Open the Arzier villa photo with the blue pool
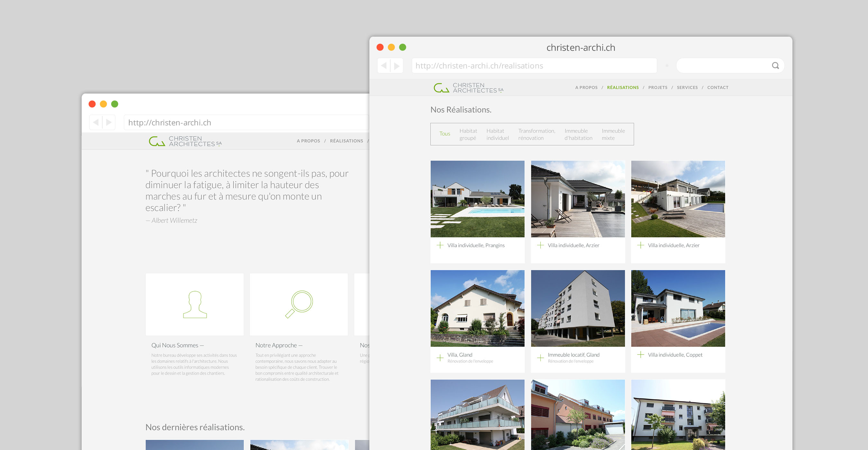 point(678,199)
